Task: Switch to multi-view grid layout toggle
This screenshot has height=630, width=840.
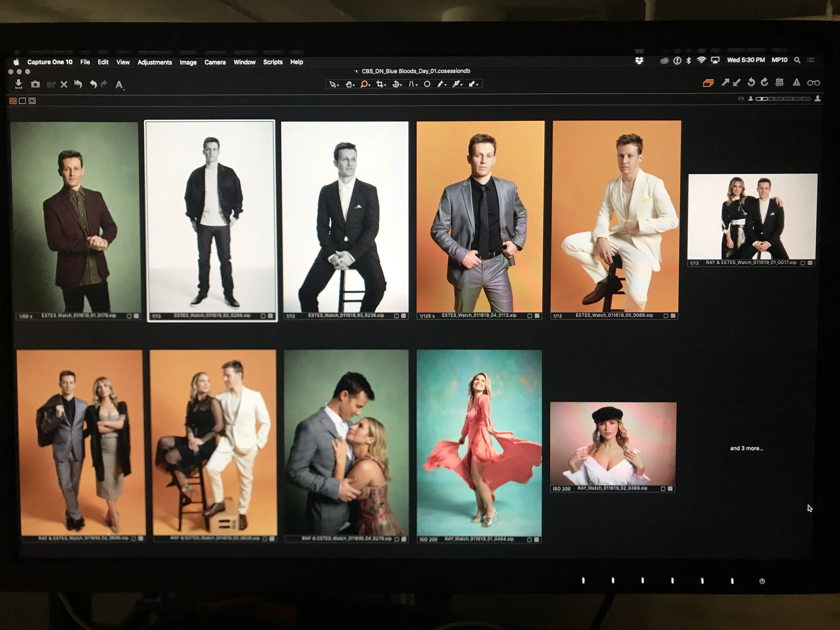Action: (x=13, y=101)
